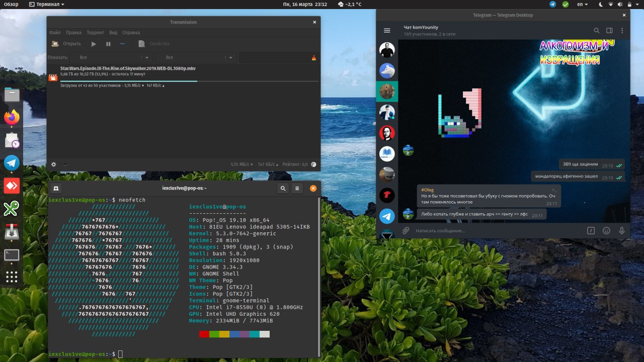Viewport: 644px width, 362px height.
Task: Open the Telegram-logo chat in the sidebar
Action: (387, 216)
